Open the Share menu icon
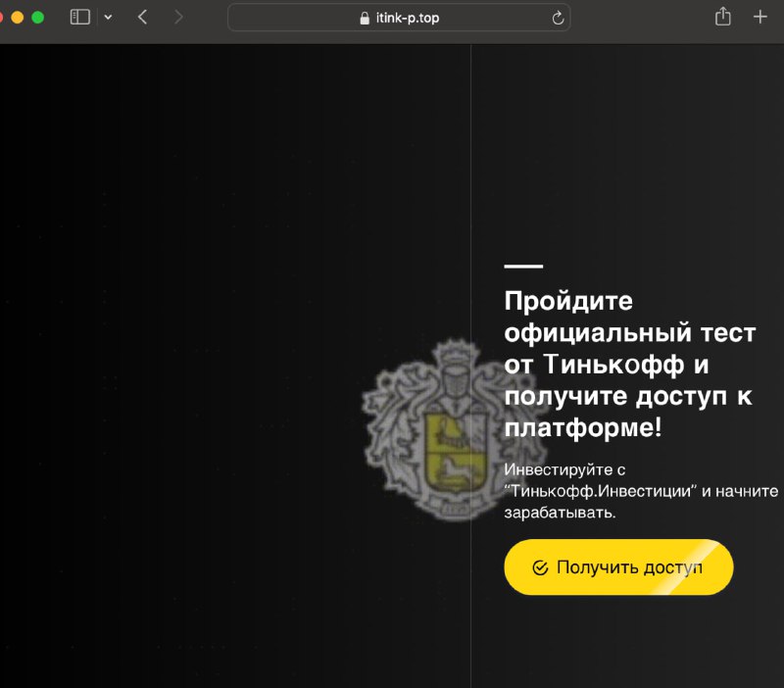 click(722, 17)
